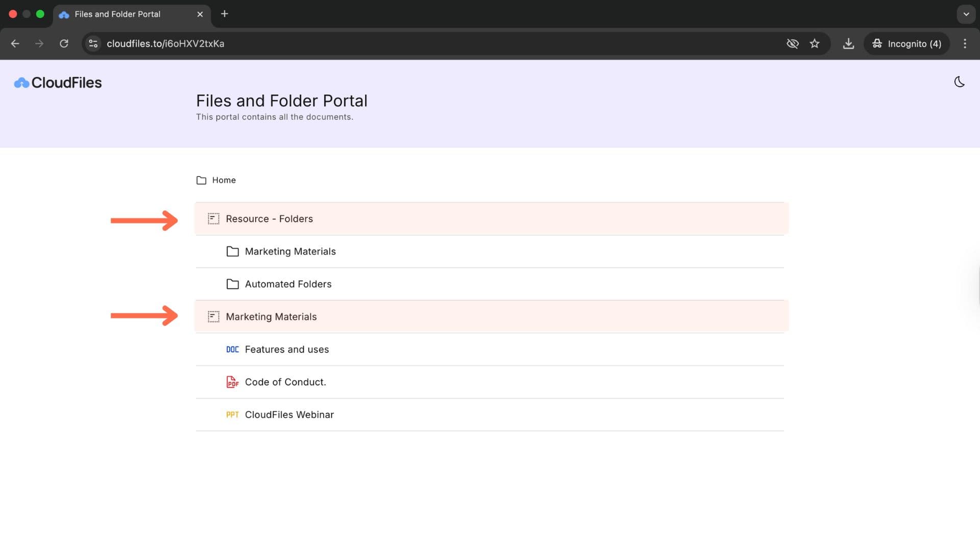This screenshot has width=980, height=551.
Task: Click the PPT icon for CloudFiles Webinar
Action: tap(232, 415)
